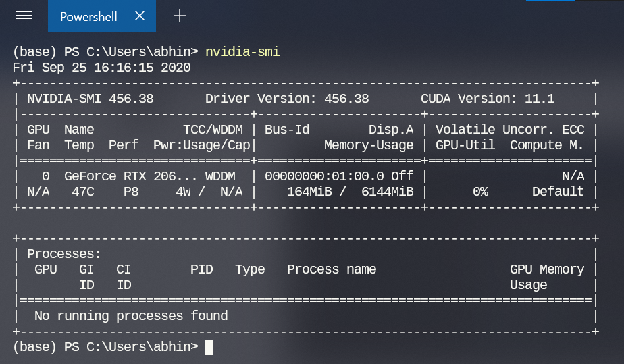Click the Driver Version: 456.38 text

(287, 99)
